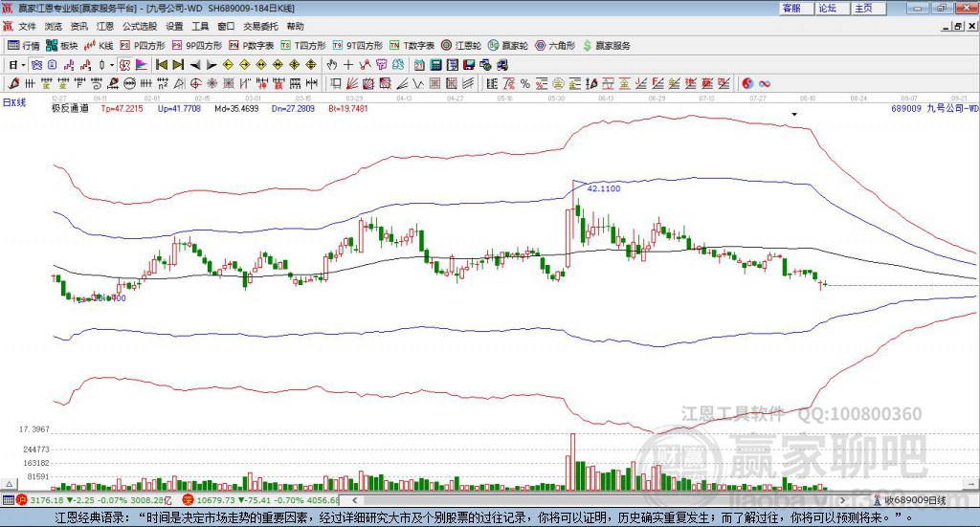The width and height of the screenshot is (980, 527).
Task: Click the 10679.73 index status entry
Action: (260, 500)
